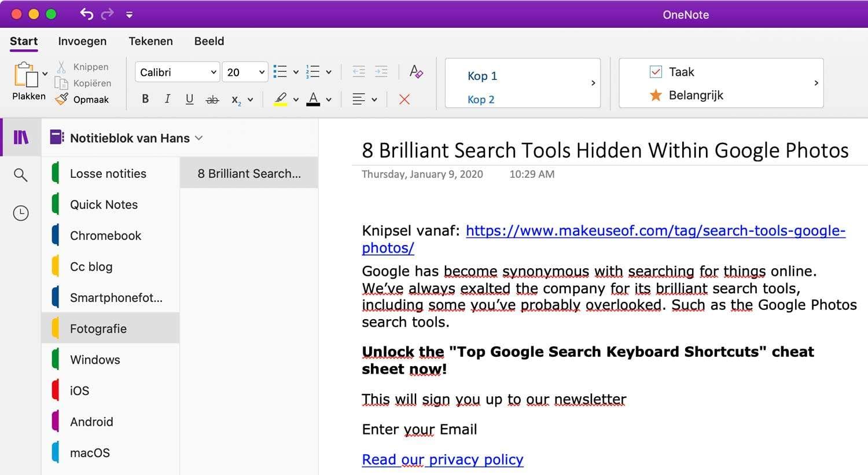Toggle italic formatting

click(167, 99)
